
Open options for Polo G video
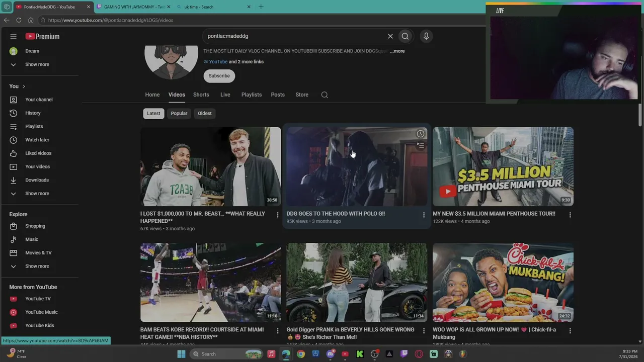point(424,215)
